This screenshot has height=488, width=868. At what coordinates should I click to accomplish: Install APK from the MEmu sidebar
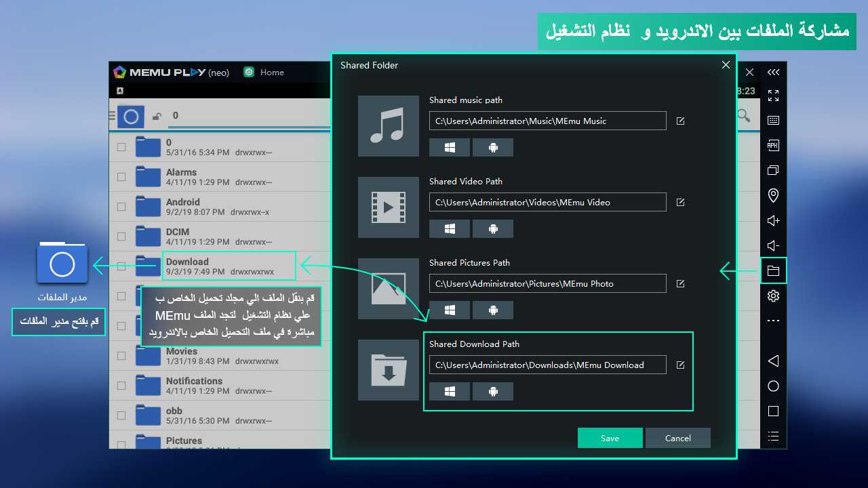pos(773,145)
